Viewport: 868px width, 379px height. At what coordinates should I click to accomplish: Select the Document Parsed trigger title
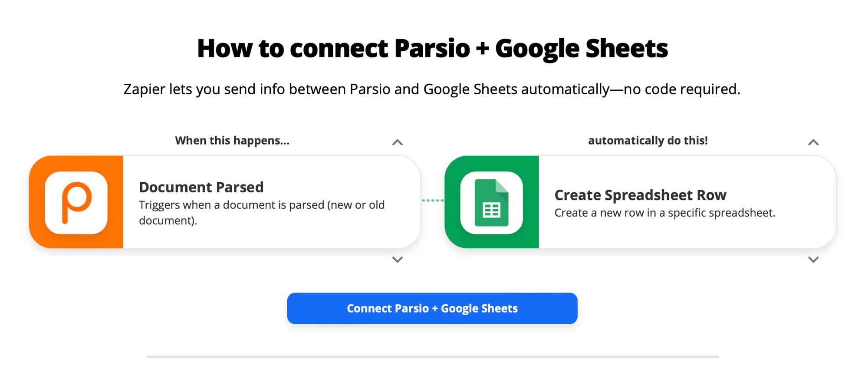click(x=201, y=187)
